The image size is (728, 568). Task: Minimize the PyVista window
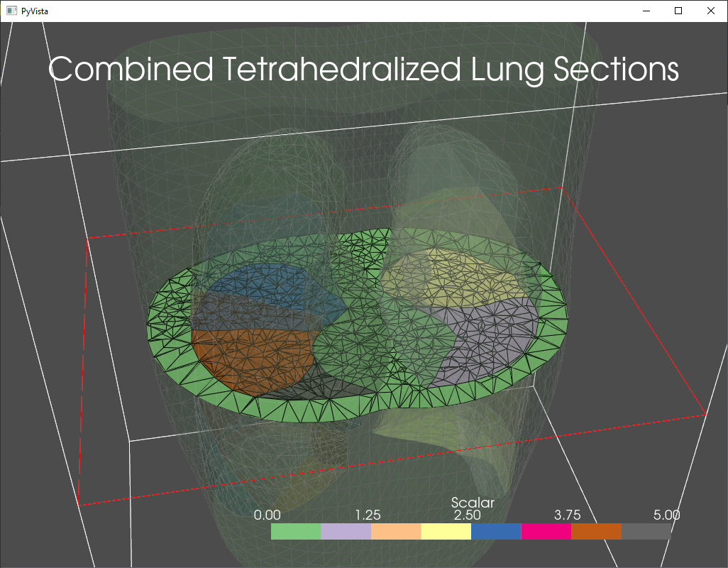646,11
